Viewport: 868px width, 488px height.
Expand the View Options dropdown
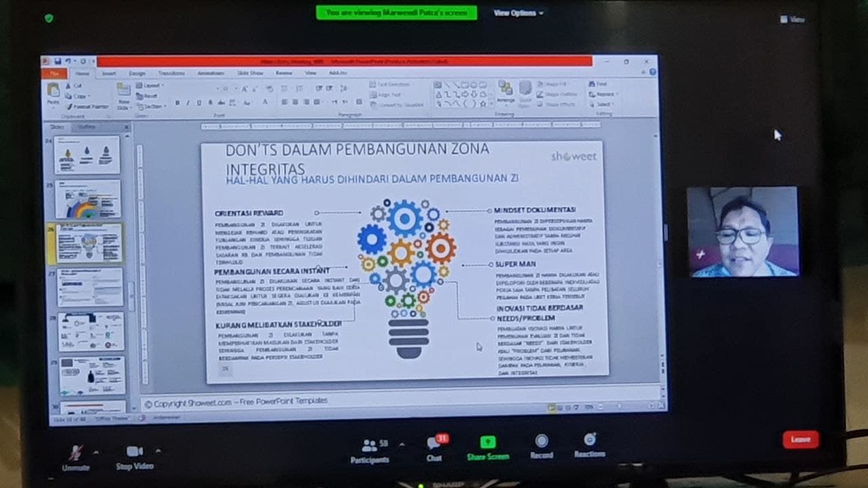(518, 13)
